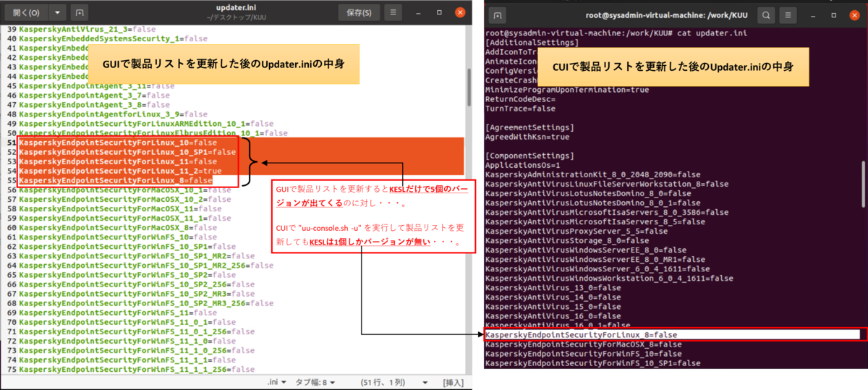Viewport: 868px width, 390px height.
Task: Open the gedit hamburger menu
Action: click(x=393, y=12)
